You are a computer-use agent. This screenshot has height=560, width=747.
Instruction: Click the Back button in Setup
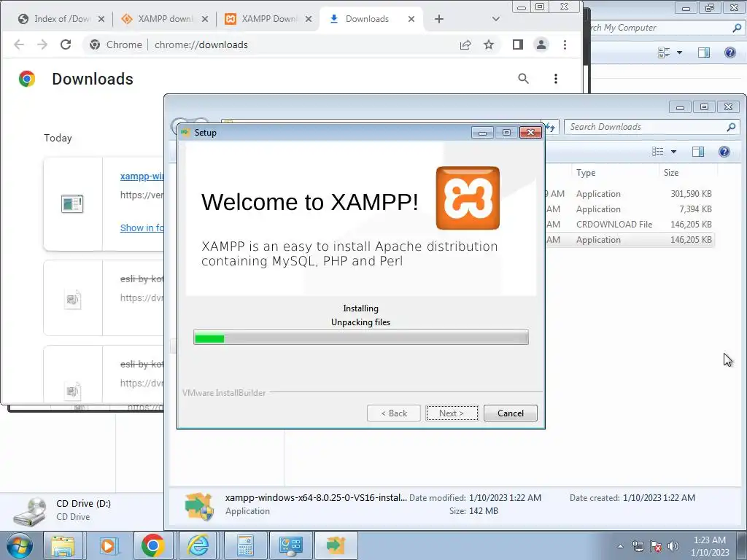click(393, 413)
